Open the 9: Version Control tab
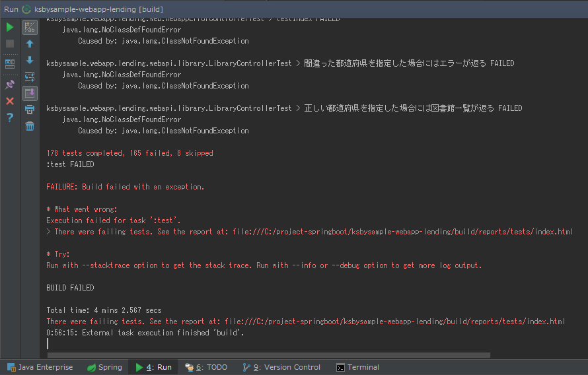588x375 pixels. (x=281, y=367)
